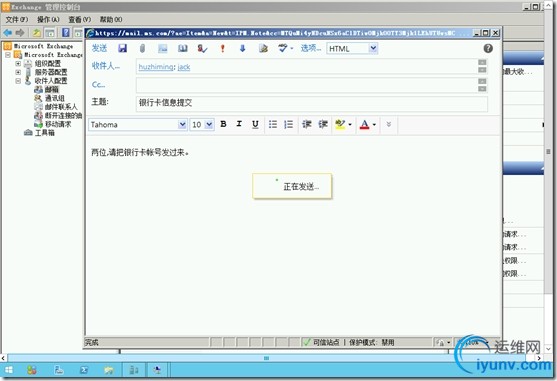Open the 帮助(H) menu in Exchange console
Viewport: 557px width, 381px height.
click(111, 20)
